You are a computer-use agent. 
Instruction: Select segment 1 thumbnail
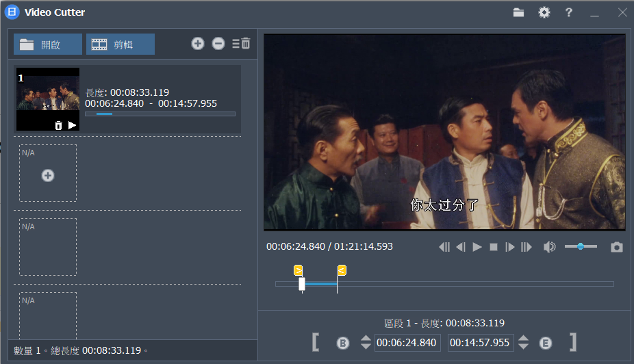[x=48, y=99]
